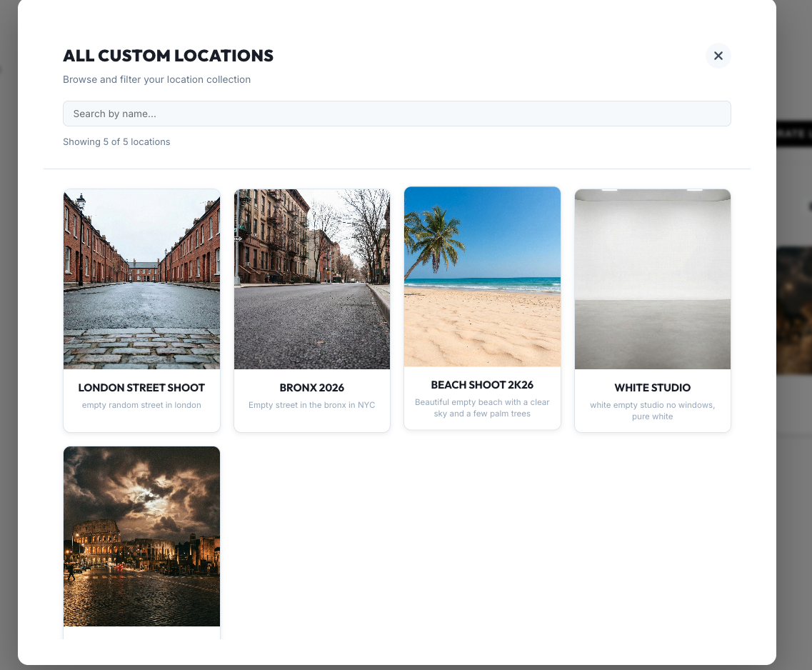The image size is (812, 670).
Task: Click the black button behind the dialog edge
Action: 794,134
